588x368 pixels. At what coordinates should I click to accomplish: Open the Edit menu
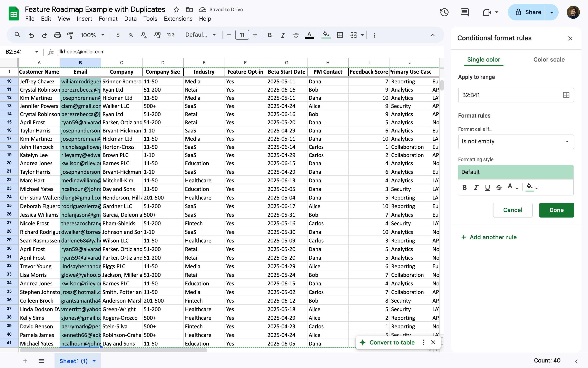click(x=46, y=19)
